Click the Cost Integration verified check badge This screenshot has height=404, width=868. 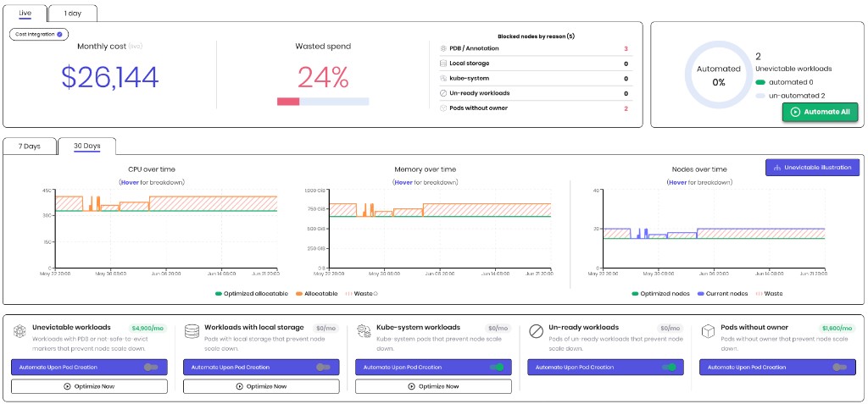[x=60, y=35]
